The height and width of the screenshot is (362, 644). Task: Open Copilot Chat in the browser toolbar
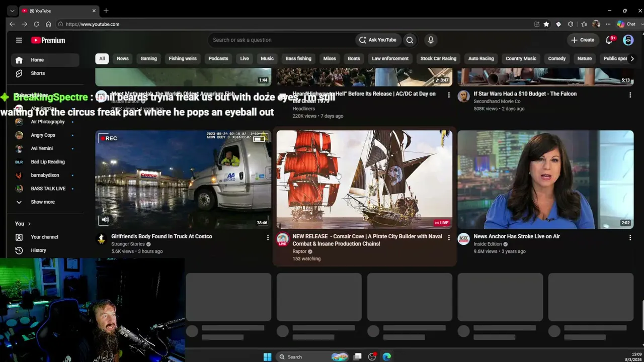click(626, 24)
